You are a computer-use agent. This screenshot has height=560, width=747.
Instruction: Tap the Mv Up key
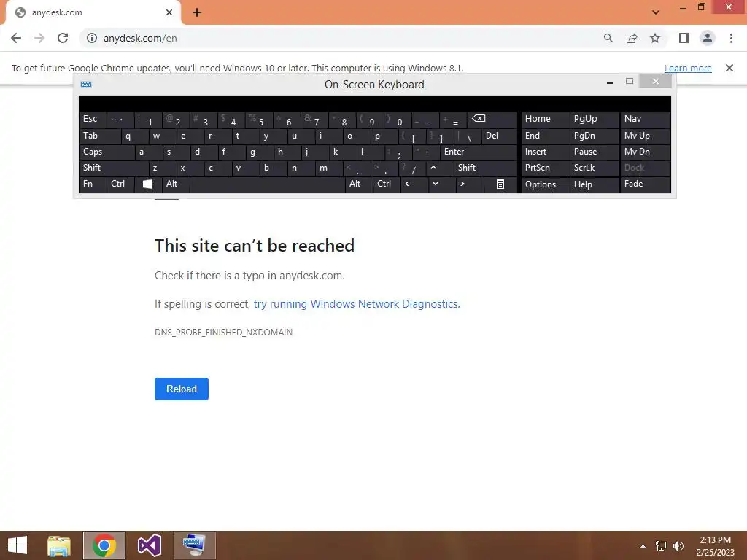(x=645, y=136)
